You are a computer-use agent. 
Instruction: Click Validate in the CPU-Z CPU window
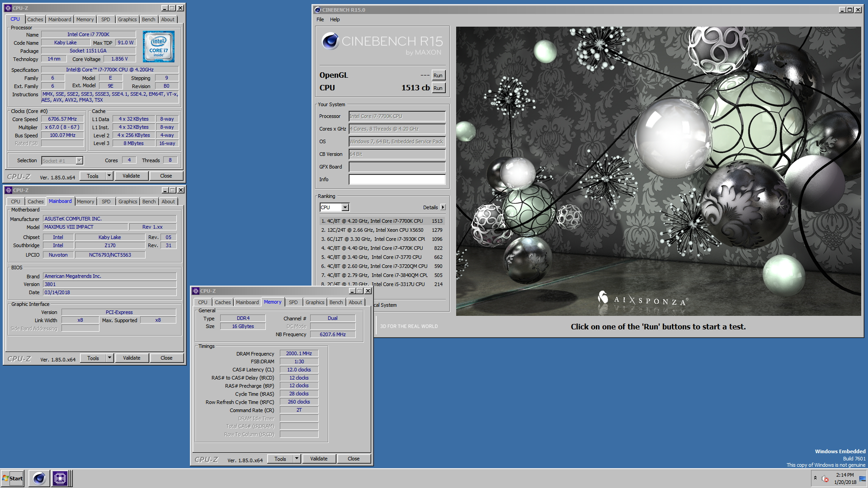coord(132,176)
